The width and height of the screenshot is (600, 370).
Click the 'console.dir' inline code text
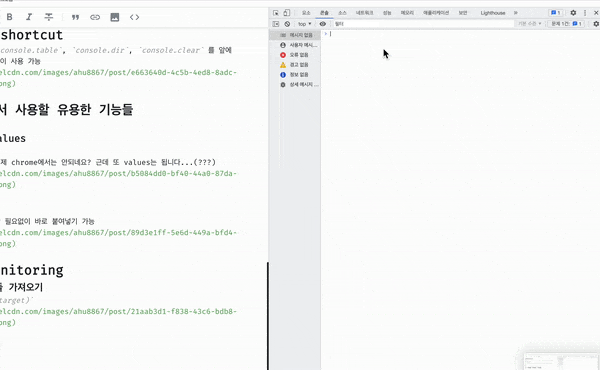[x=100, y=50]
